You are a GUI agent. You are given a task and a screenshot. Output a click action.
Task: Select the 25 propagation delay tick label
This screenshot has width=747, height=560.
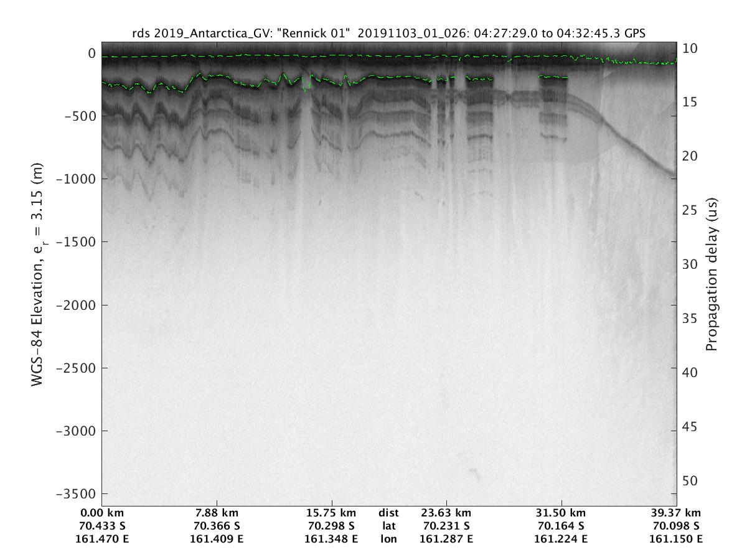pyautogui.click(x=690, y=211)
